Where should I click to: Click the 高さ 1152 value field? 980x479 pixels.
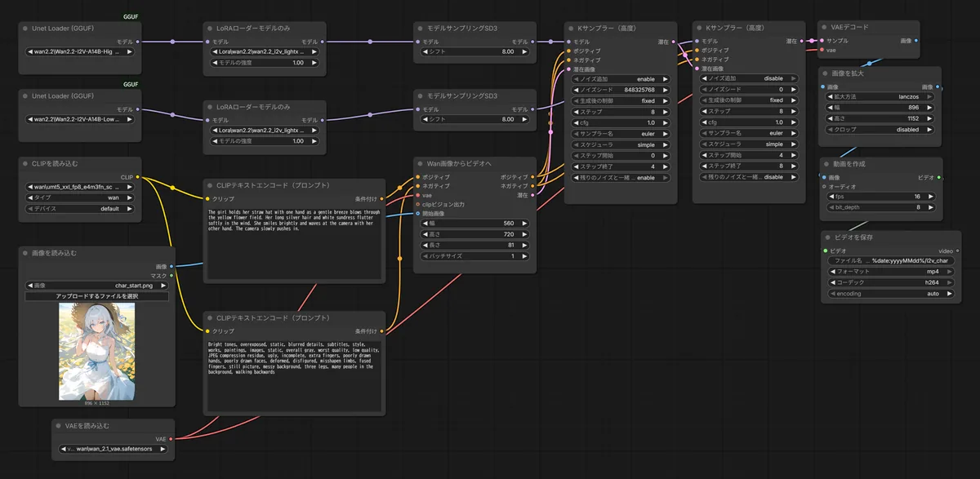[882, 118]
